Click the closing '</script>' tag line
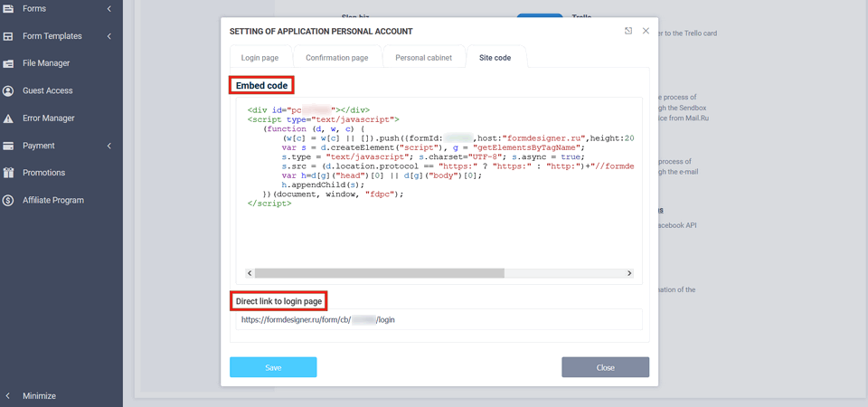868x407 pixels. point(269,203)
